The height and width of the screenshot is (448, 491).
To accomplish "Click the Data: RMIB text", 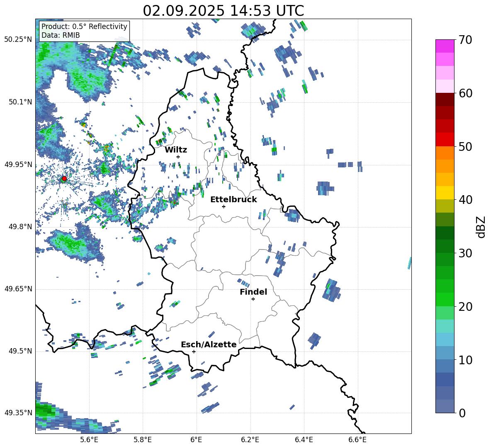I will 61,35.
